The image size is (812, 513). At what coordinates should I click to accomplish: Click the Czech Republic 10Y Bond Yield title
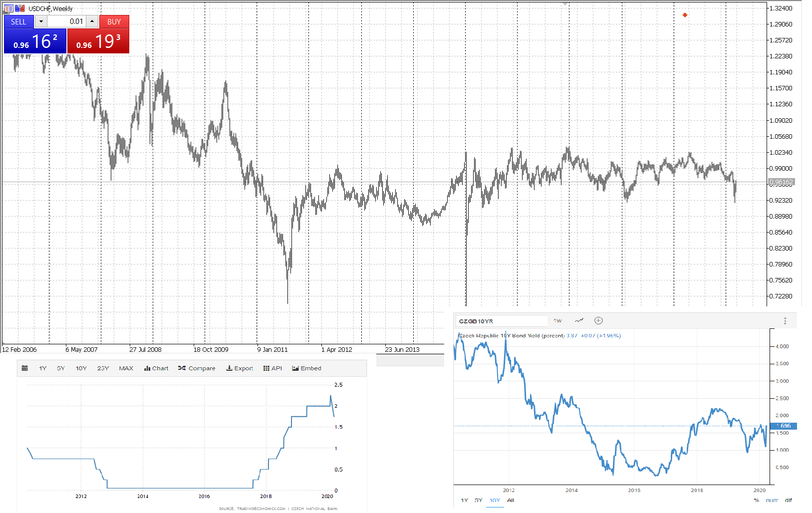coord(512,335)
